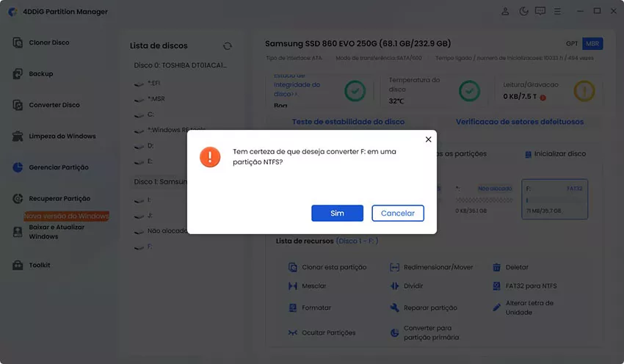This screenshot has height=364, width=624.
Task: Select the I: partition under Disco 1
Action: pos(149,200)
